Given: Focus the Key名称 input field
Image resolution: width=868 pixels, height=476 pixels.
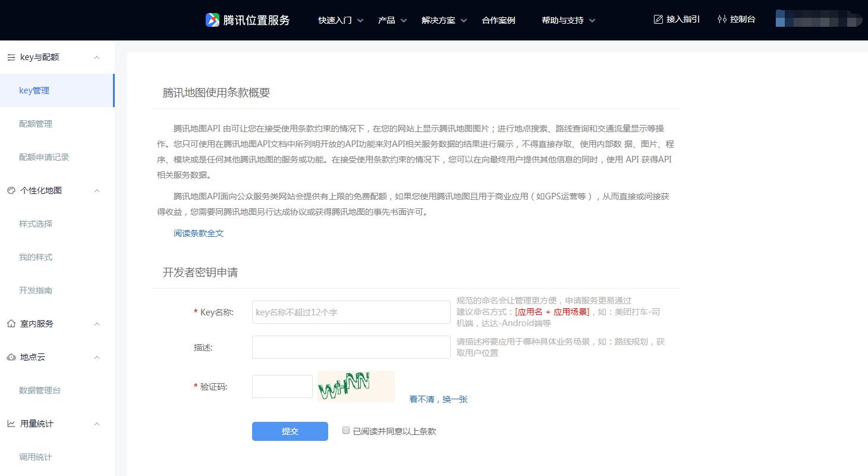Looking at the screenshot, I should pos(351,312).
